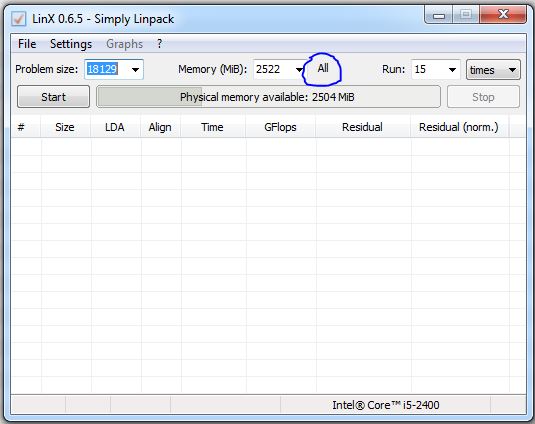Screen dimensions: 535x424
Task: Click the Size column header
Action: [x=65, y=127]
